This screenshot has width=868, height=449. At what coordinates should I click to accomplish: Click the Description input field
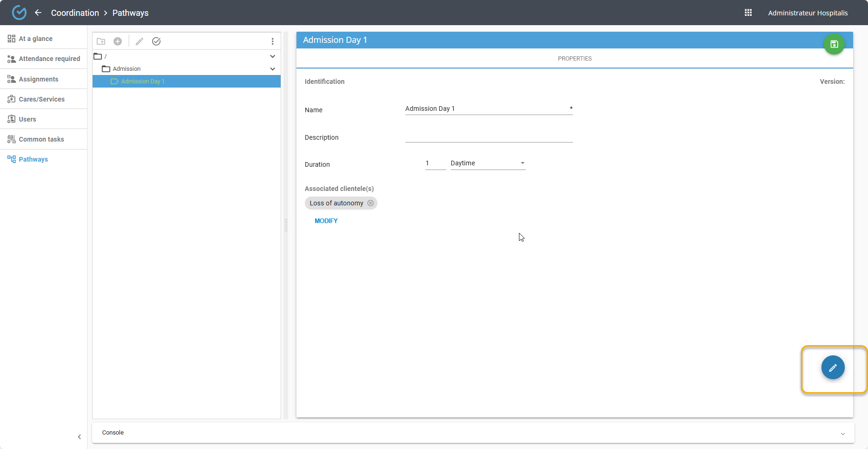coord(489,136)
